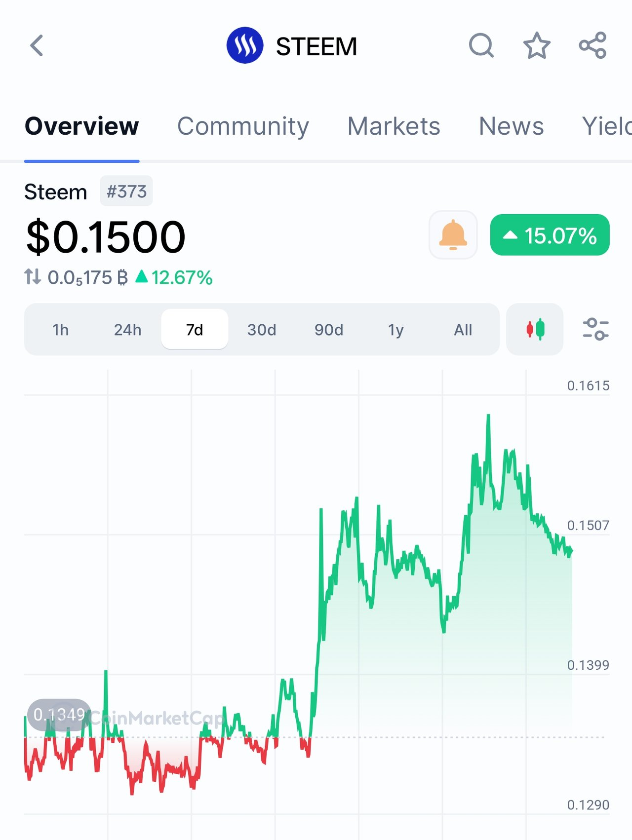The width and height of the screenshot is (632, 840).
Task: Open the Community tab
Action: point(243,126)
